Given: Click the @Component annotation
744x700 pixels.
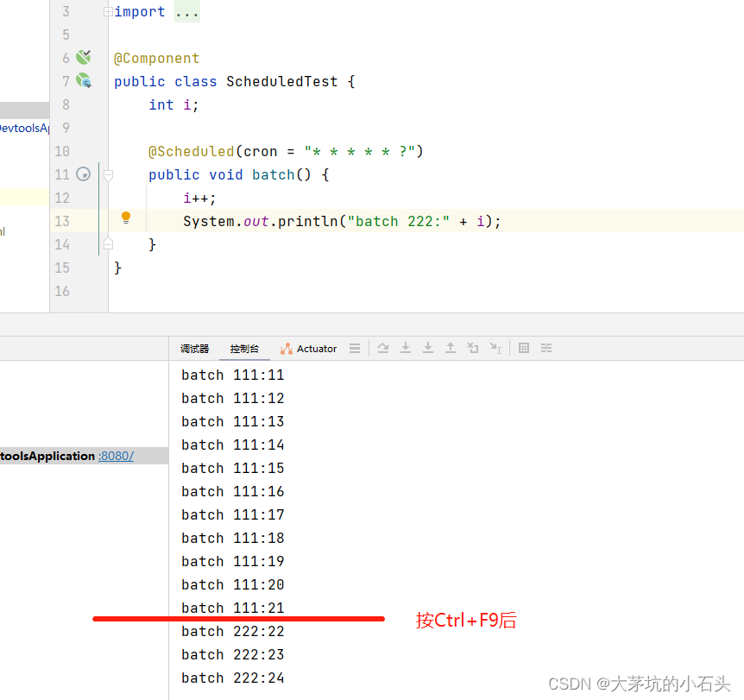Looking at the screenshot, I should [x=156, y=58].
